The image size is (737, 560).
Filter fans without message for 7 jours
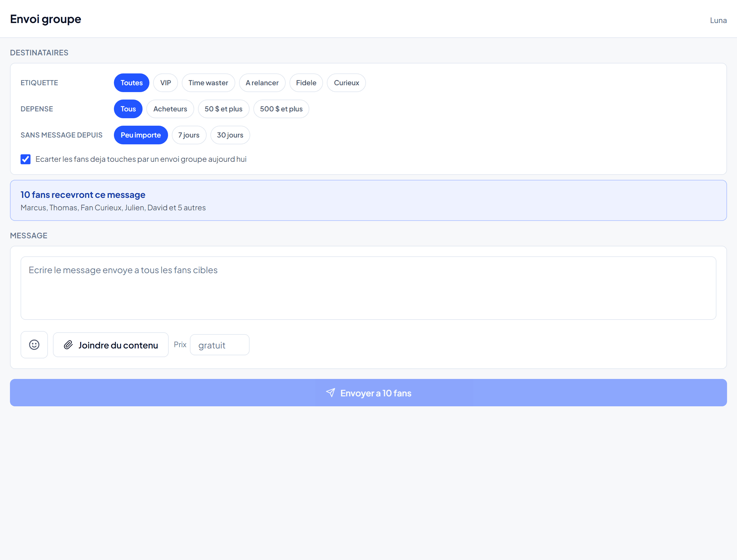[189, 135]
